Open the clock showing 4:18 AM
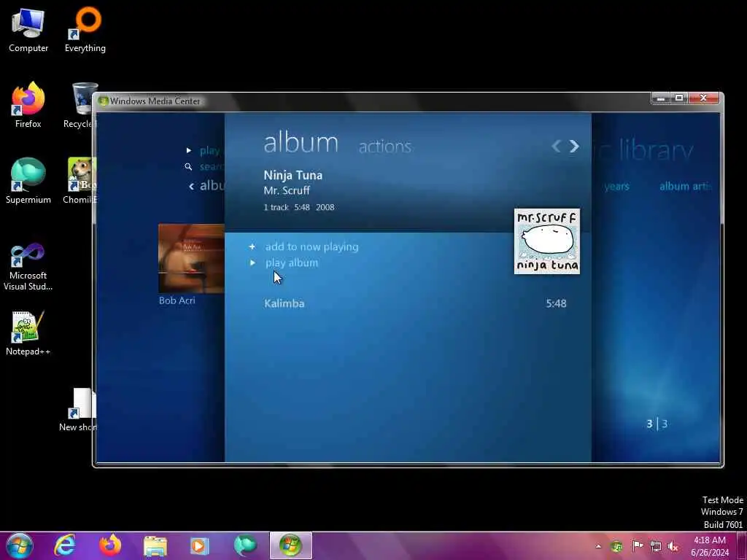This screenshot has width=747, height=560. pos(710,546)
